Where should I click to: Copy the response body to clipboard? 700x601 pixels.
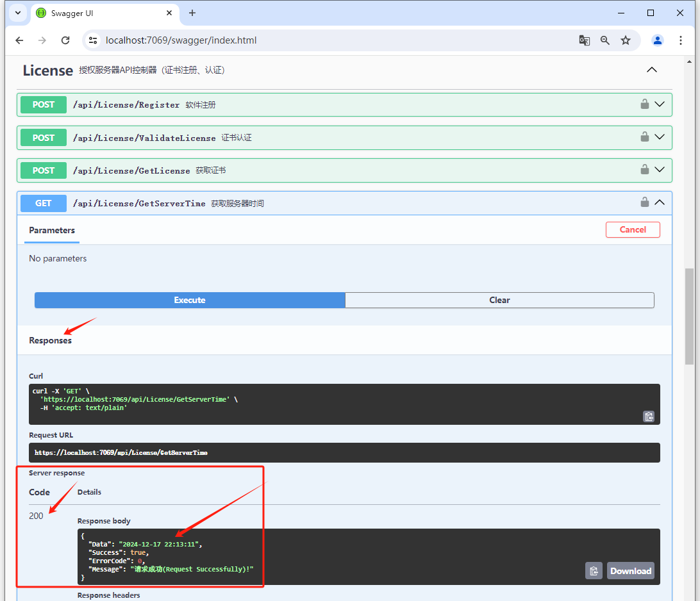594,571
